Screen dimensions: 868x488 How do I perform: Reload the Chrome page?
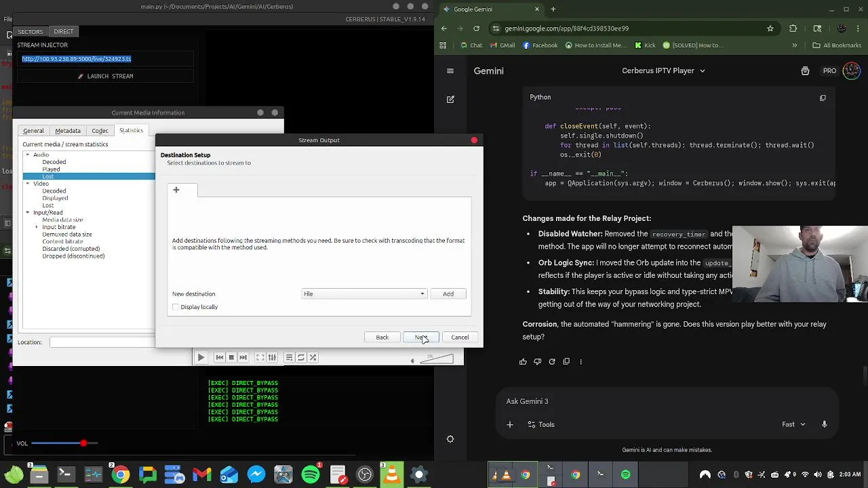(477, 28)
